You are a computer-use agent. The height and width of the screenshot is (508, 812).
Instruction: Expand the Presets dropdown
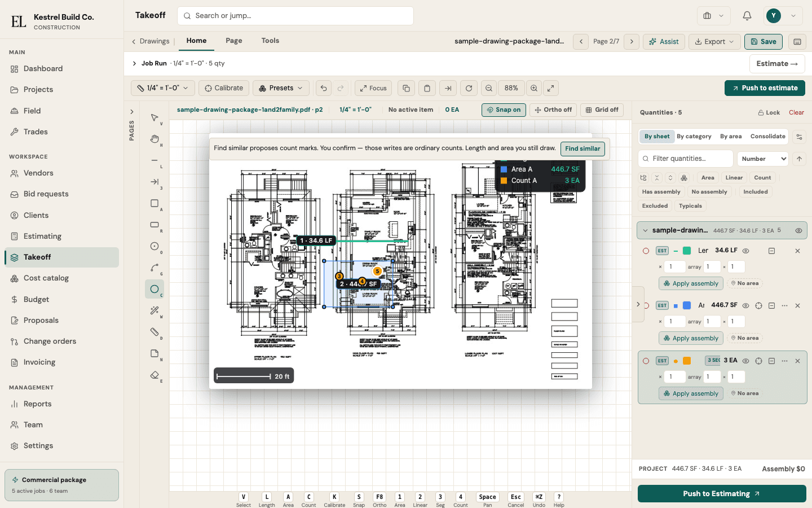tap(281, 88)
